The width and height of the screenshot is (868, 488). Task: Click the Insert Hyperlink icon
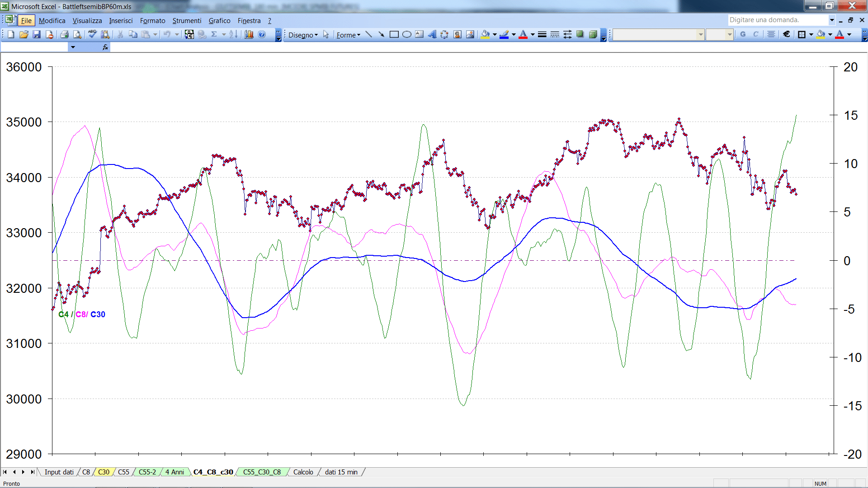[202, 34]
